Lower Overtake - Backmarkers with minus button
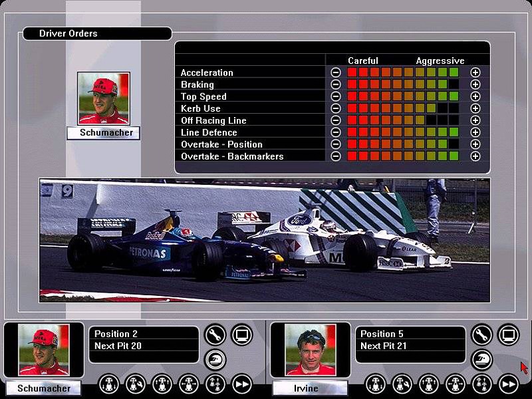 (336, 156)
